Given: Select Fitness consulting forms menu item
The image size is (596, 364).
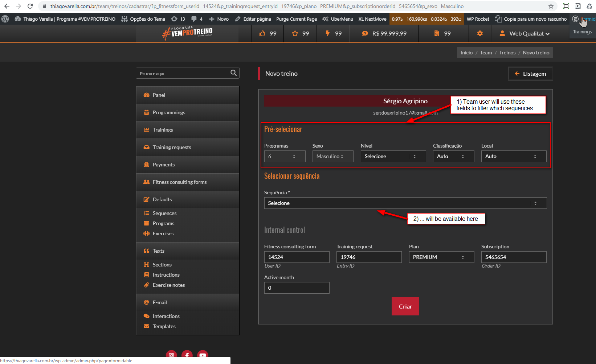Looking at the screenshot, I should pyautogui.click(x=179, y=182).
